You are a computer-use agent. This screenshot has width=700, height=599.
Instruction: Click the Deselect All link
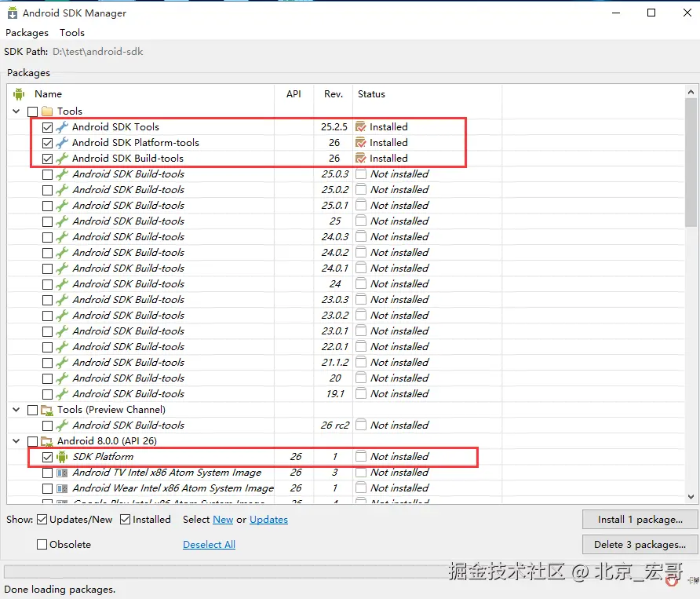(209, 545)
